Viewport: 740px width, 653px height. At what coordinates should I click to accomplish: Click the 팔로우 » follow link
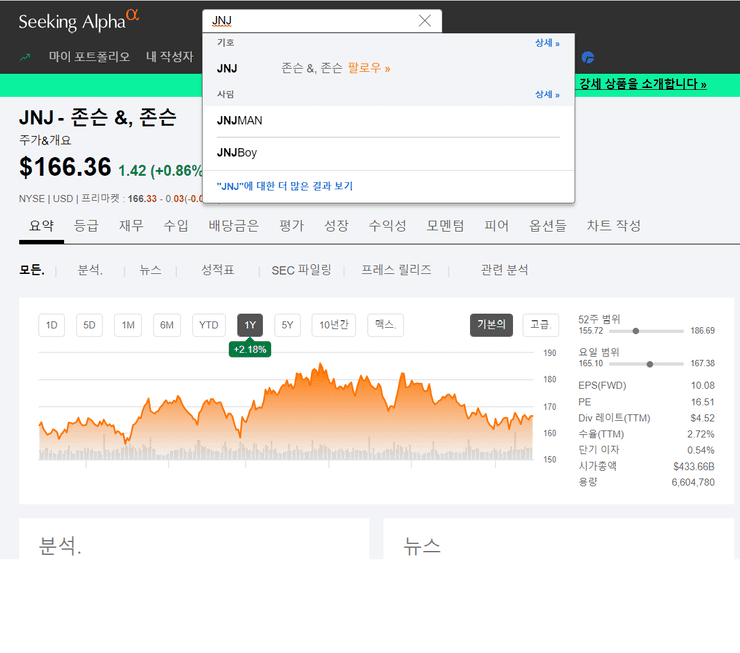click(x=369, y=68)
